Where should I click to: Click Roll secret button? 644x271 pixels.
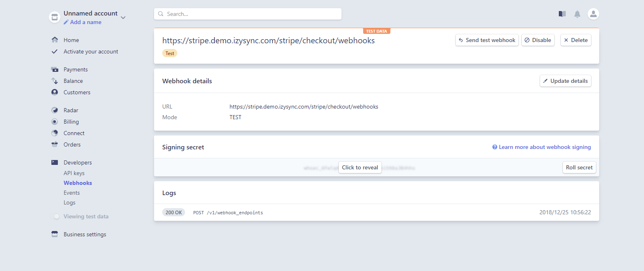point(579,167)
